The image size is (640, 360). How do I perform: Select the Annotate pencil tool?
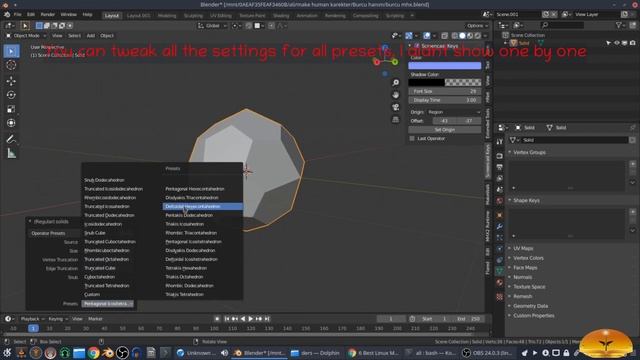[11, 139]
